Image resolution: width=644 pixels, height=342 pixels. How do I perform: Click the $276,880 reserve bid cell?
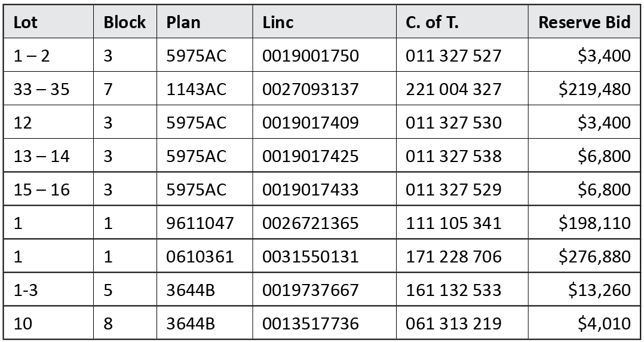pos(594,256)
